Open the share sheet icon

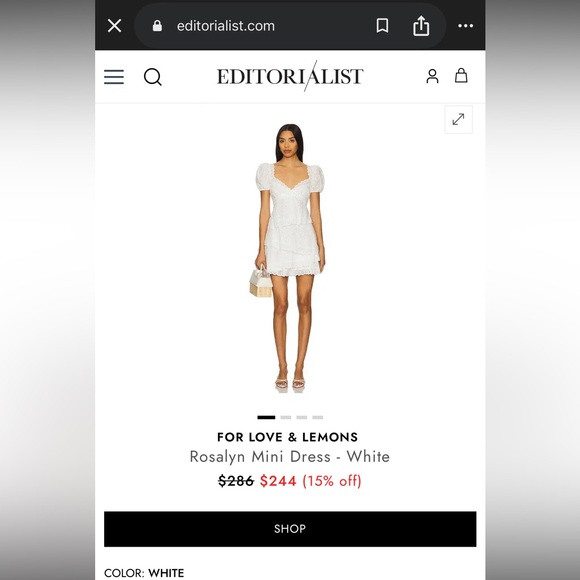pyautogui.click(x=421, y=26)
